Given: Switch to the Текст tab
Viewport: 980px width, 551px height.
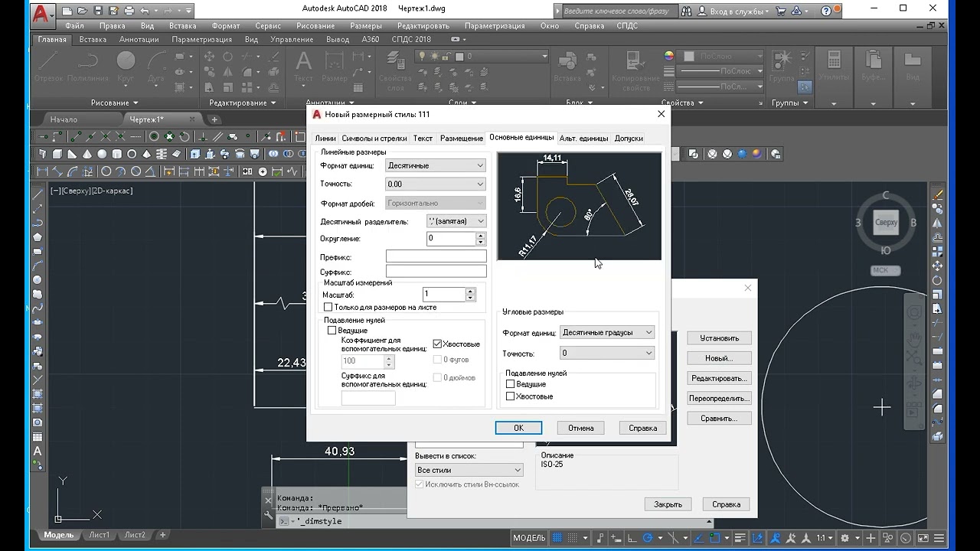Looking at the screenshot, I should pos(423,139).
